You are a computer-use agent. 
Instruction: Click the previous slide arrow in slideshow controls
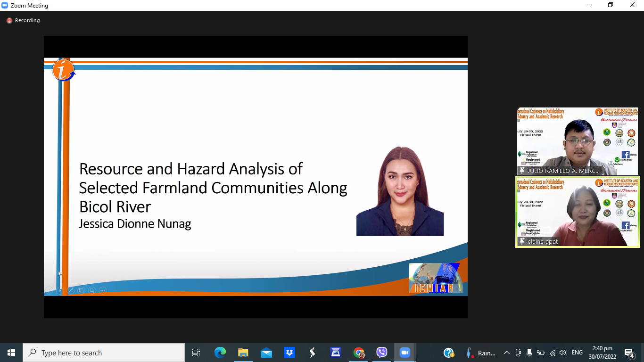[49, 290]
